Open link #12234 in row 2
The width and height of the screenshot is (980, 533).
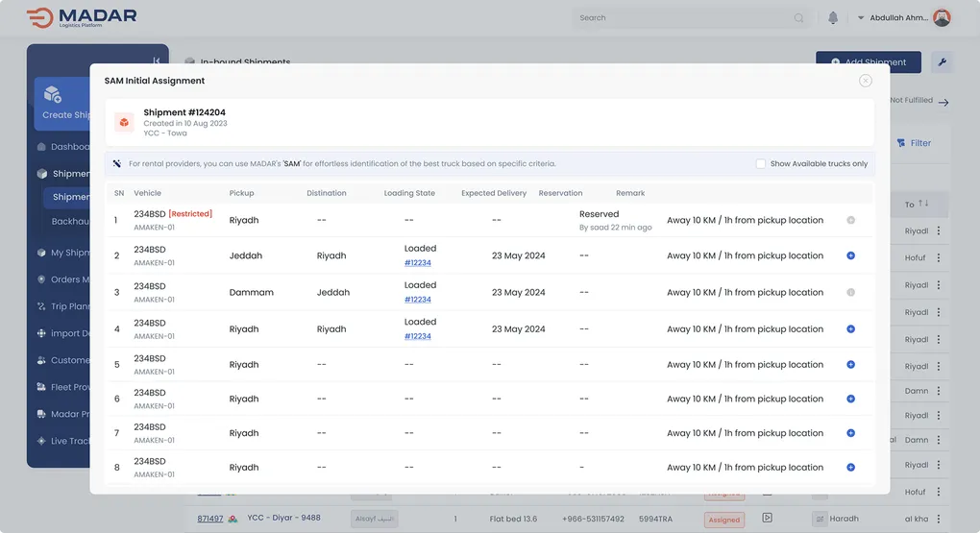click(417, 263)
